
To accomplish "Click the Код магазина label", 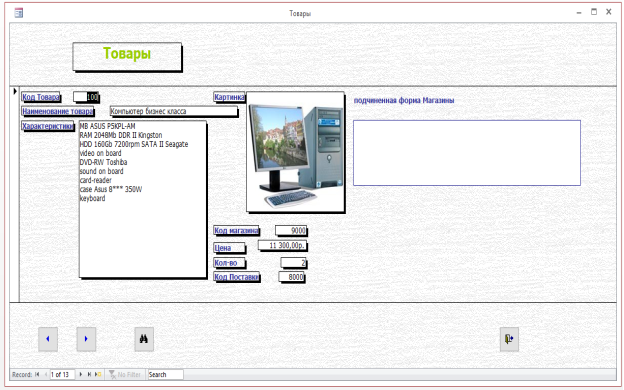I will tap(236, 230).
